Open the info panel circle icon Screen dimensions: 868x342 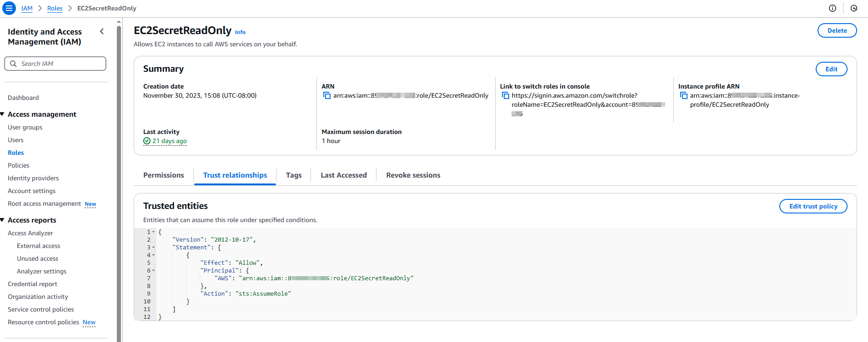coord(833,8)
